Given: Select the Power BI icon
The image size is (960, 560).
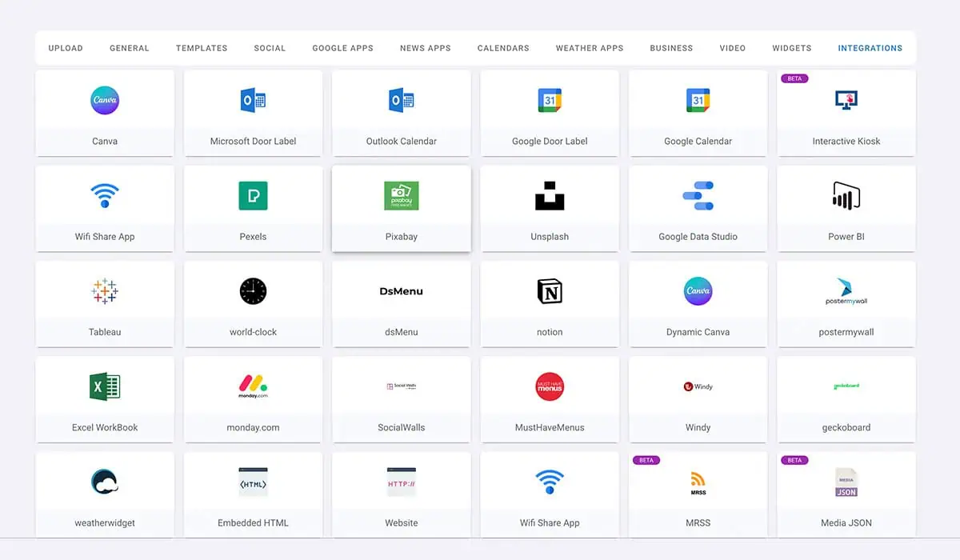Looking at the screenshot, I should [x=846, y=196].
